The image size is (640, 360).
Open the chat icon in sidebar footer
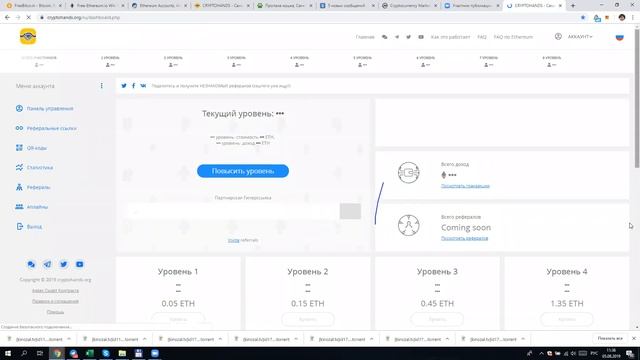tap(31, 264)
